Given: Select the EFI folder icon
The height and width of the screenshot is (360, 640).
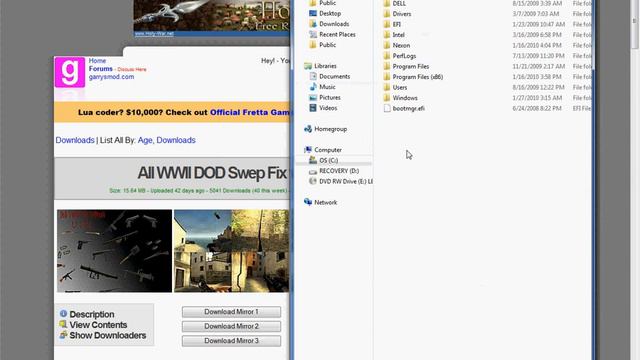Looking at the screenshot, I should pos(387,24).
